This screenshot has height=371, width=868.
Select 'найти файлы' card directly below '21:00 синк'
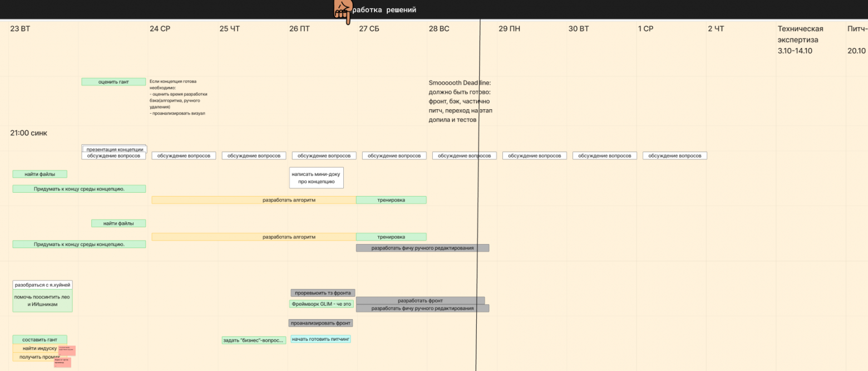[x=40, y=174]
